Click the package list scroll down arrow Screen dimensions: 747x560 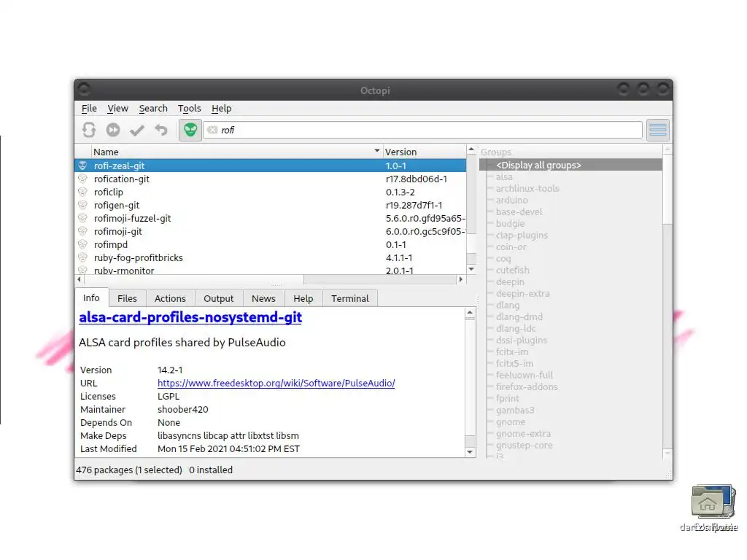(x=471, y=269)
